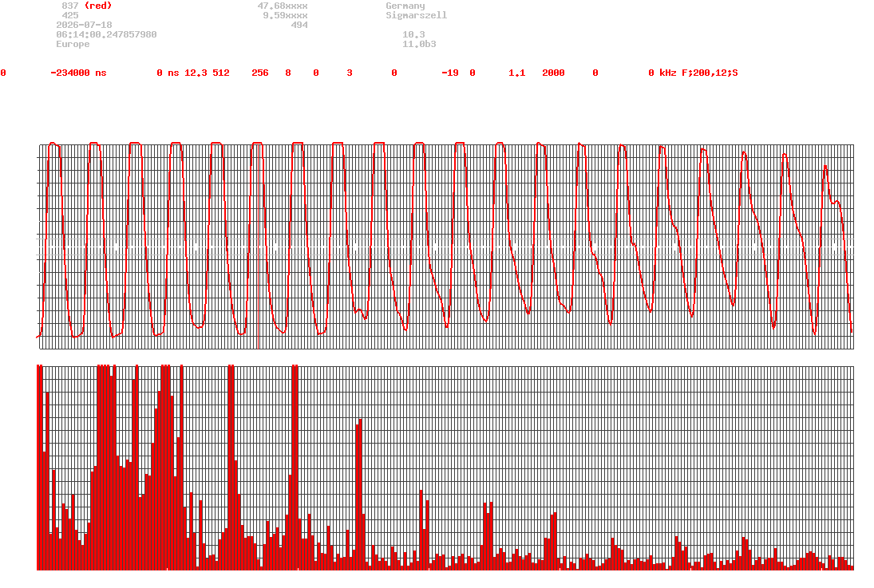
Task: Click the 2000 parameter value
Action: click(553, 73)
